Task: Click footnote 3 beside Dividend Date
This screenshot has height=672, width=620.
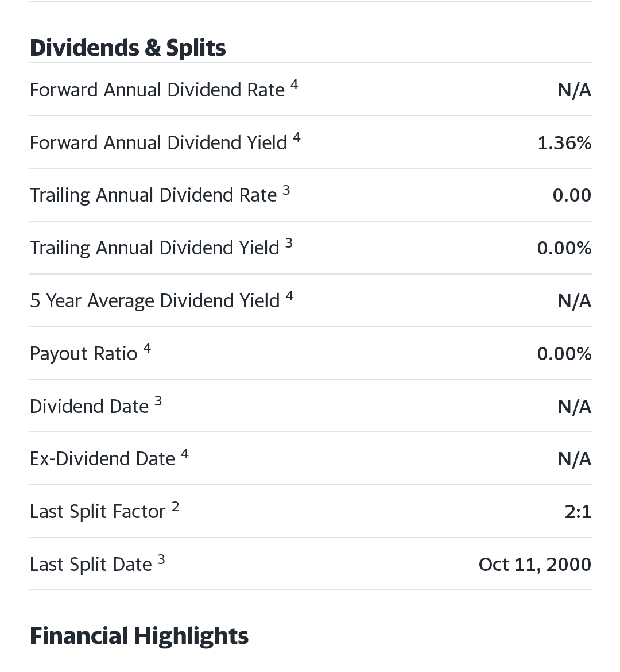Action: point(158,401)
